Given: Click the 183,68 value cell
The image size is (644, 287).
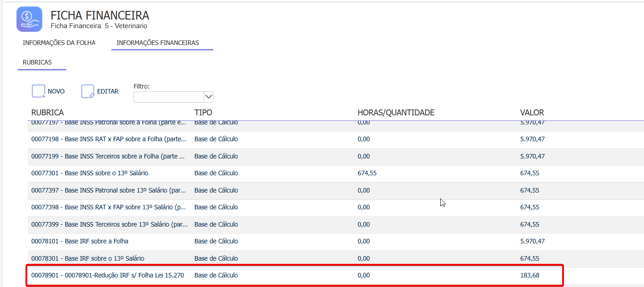Looking at the screenshot, I should pos(530,275).
